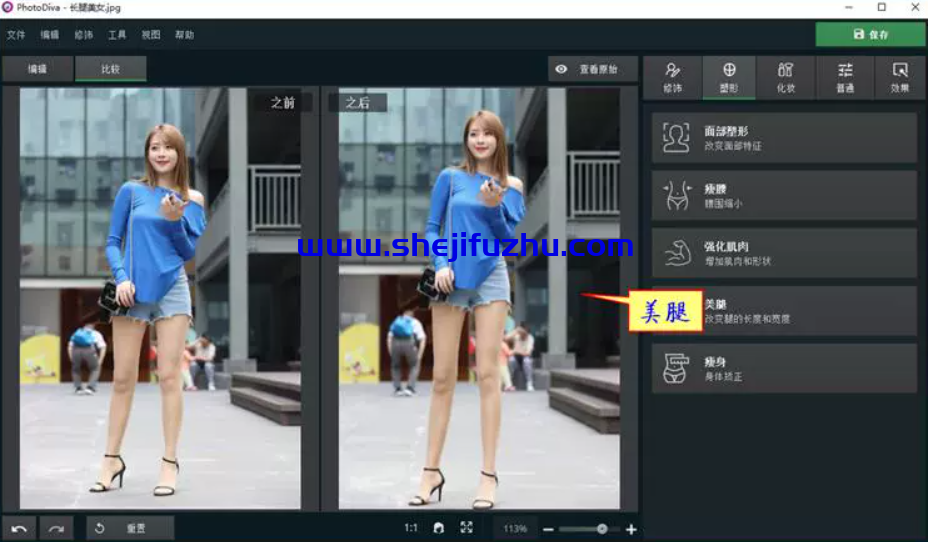Open the 文件 (File) menu
Image resolution: width=928 pixels, height=542 pixels.
pyautogui.click(x=16, y=35)
